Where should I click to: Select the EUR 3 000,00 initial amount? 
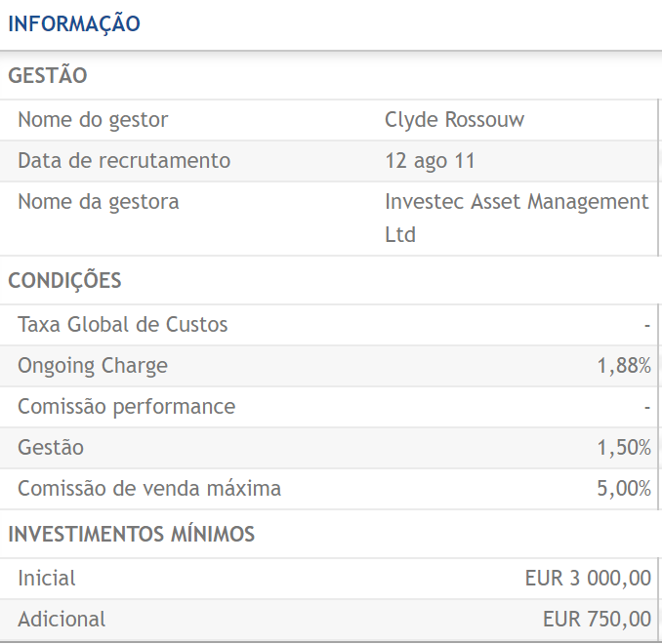588,579
